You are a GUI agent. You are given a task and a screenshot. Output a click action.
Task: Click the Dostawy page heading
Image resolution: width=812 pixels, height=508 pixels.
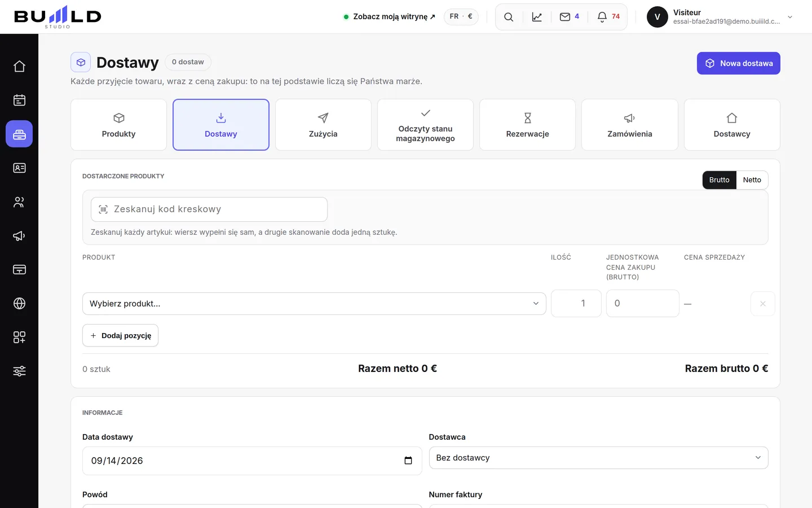point(127,63)
